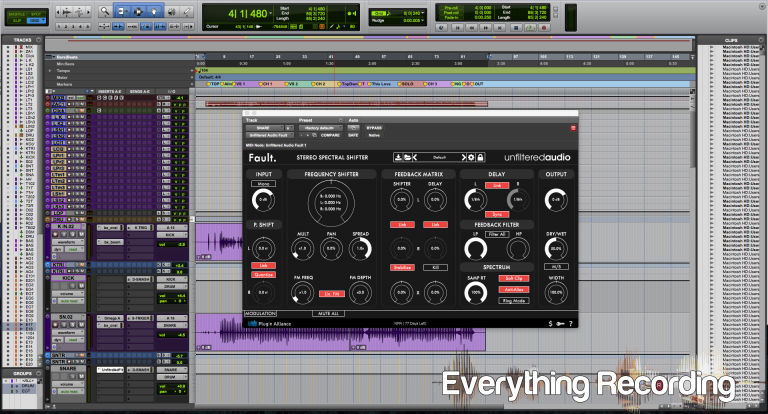Image resolution: width=768 pixels, height=414 pixels.
Task: Toggle the Mono button under INPUT
Action: 264,184
